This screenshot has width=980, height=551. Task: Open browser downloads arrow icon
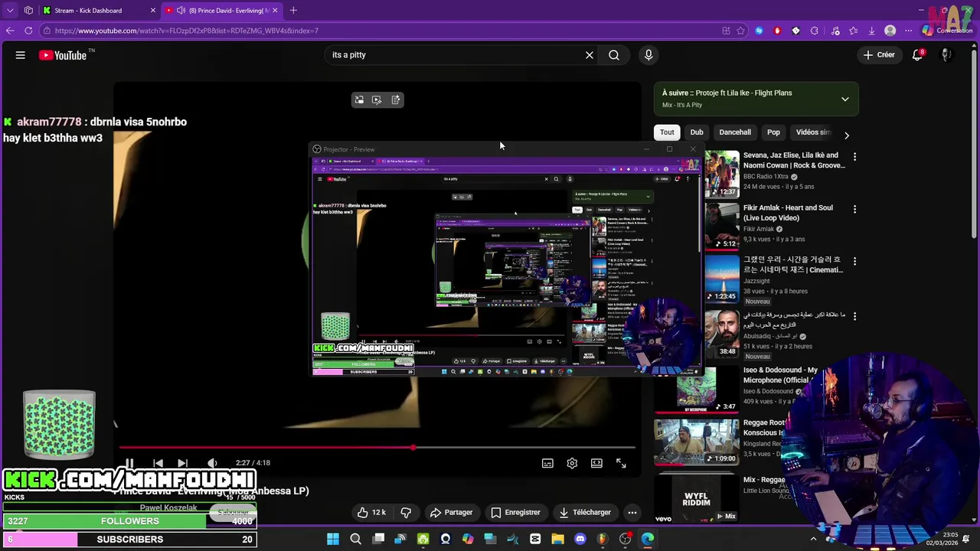(x=871, y=31)
